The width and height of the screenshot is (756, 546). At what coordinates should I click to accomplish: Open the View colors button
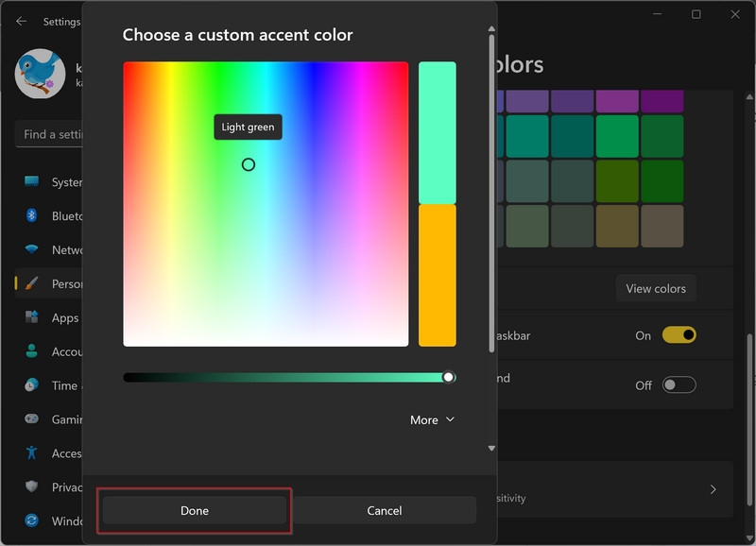pyautogui.click(x=656, y=288)
